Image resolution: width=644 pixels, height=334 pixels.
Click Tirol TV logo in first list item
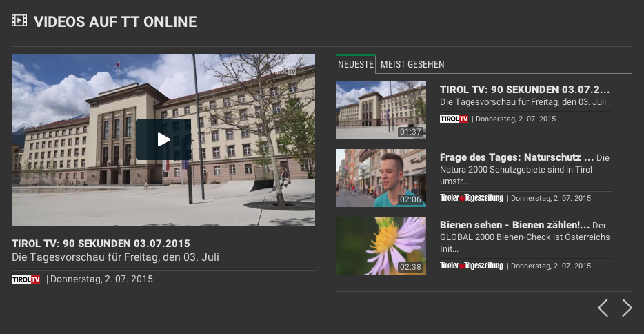point(454,119)
